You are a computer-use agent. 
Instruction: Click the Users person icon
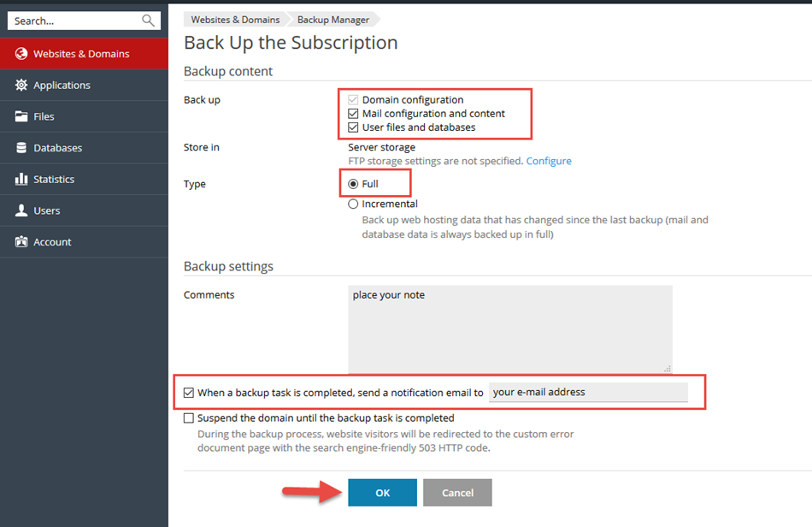pos(21,210)
